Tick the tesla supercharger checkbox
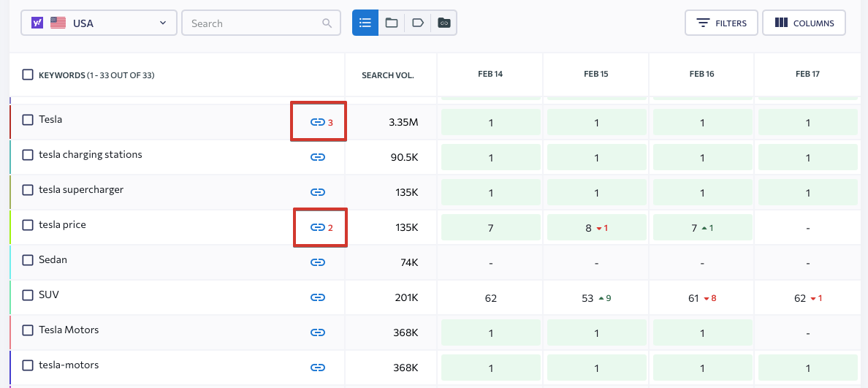This screenshot has height=388, width=868. (28, 190)
